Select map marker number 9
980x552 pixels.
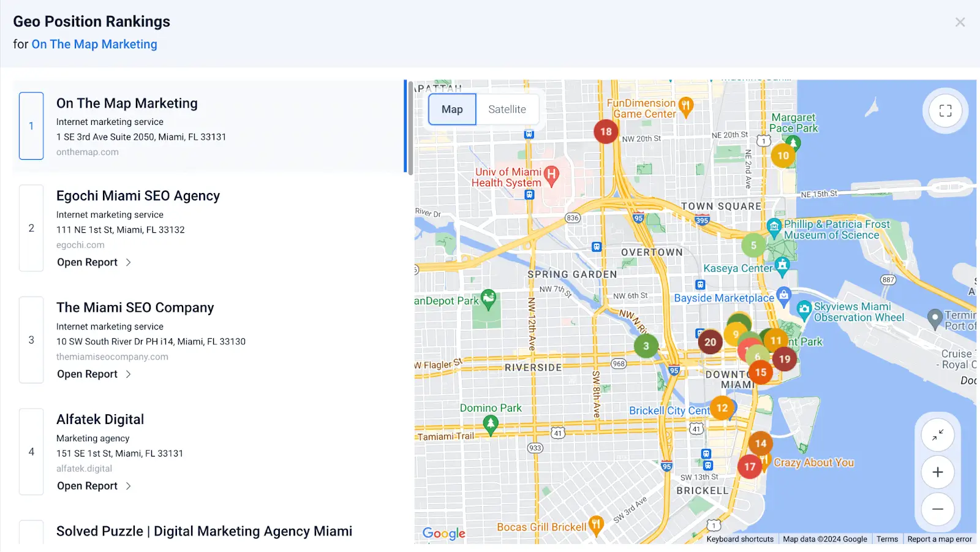pos(734,334)
